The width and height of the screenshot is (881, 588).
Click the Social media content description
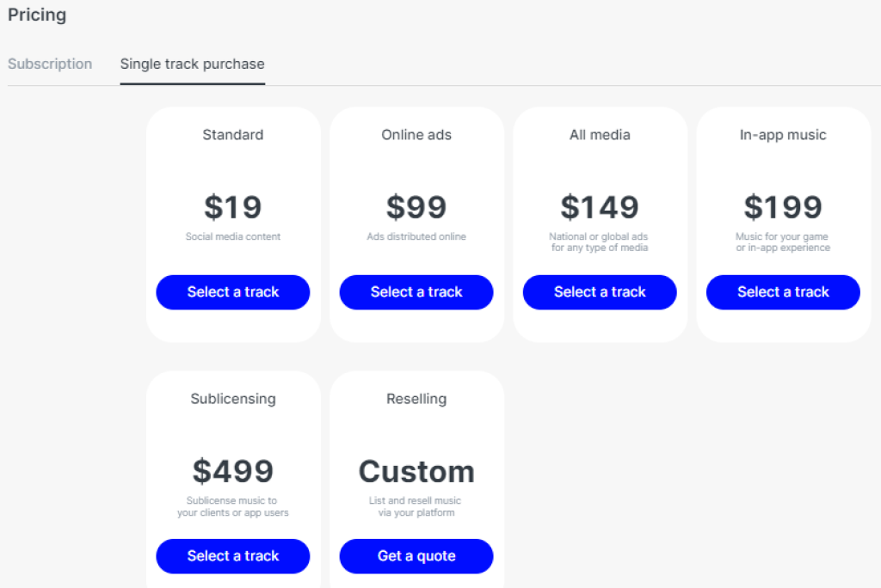coord(232,236)
